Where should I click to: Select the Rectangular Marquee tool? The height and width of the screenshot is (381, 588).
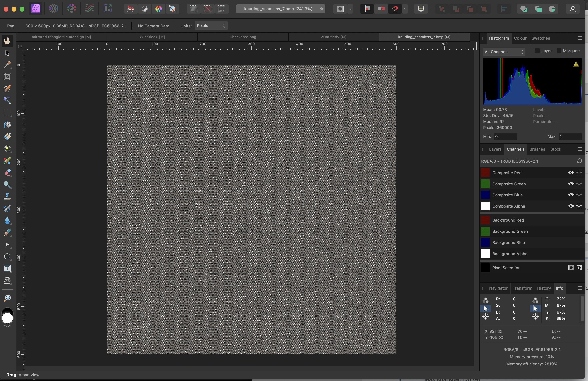click(7, 113)
